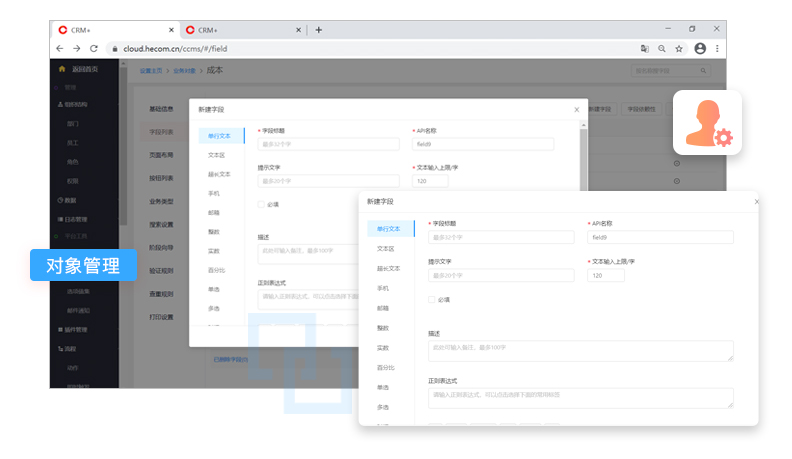
Task: Focus the 描述 textarea in the front dialog
Action: 580,350
